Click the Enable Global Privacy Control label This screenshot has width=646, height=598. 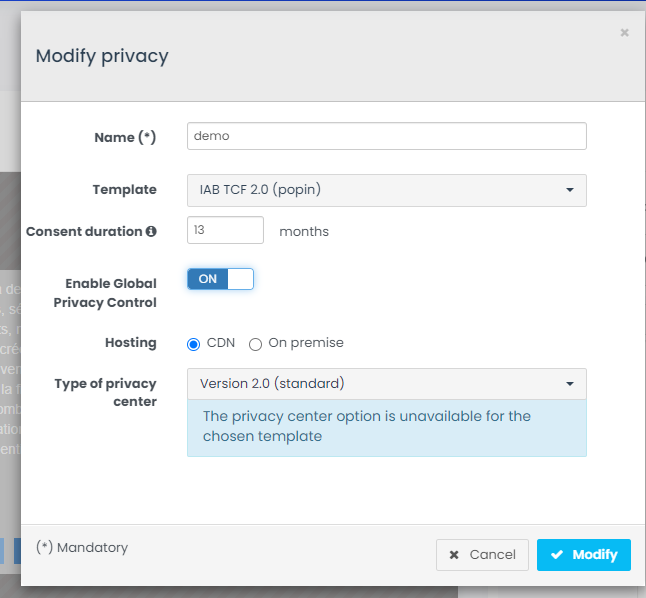point(111,293)
